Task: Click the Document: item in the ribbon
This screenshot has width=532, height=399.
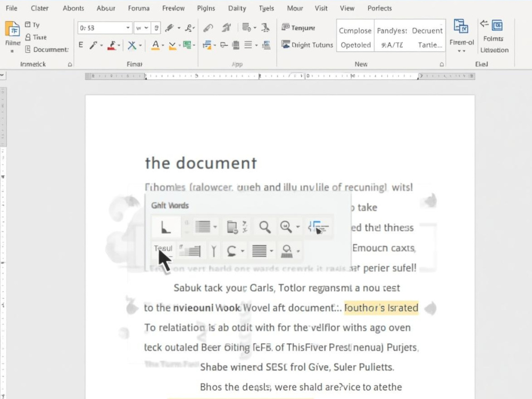Action: [47, 49]
